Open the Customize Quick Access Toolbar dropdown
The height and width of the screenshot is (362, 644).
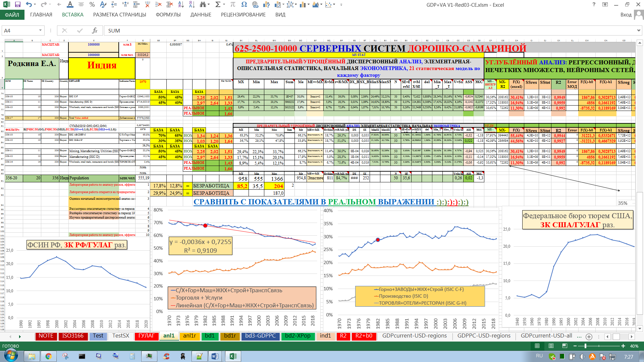coord(341,5)
